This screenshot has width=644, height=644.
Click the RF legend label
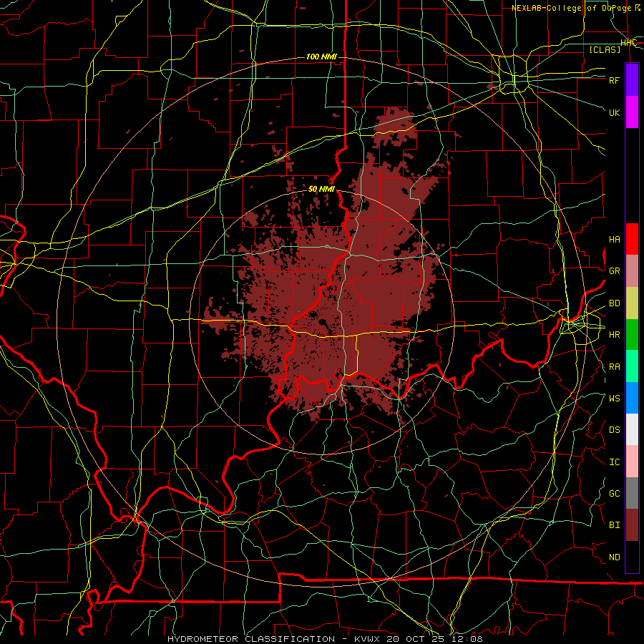(x=615, y=80)
